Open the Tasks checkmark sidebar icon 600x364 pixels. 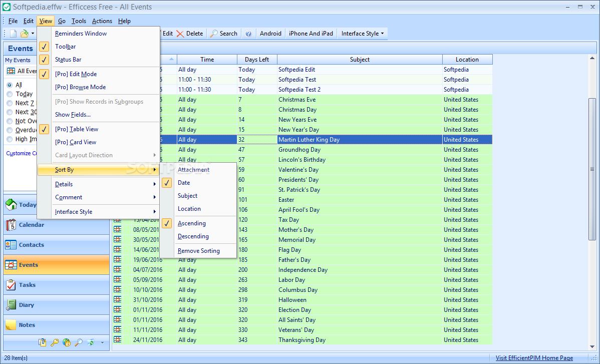pos(11,285)
